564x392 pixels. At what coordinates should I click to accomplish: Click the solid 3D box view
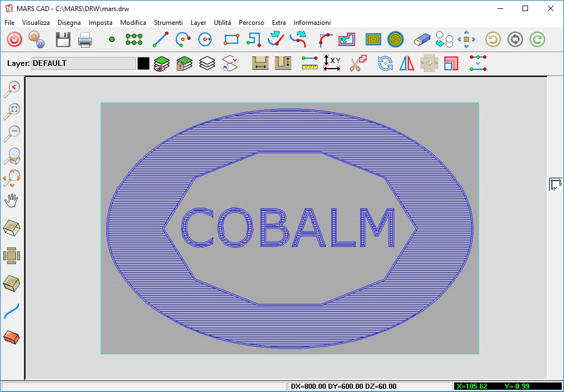[12, 283]
